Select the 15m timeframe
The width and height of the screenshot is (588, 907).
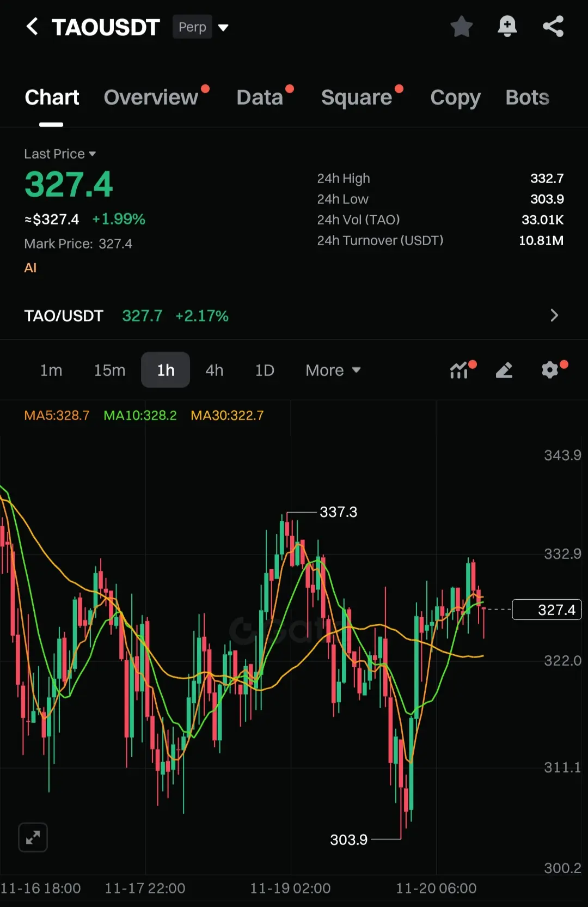[x=109, y=370]
